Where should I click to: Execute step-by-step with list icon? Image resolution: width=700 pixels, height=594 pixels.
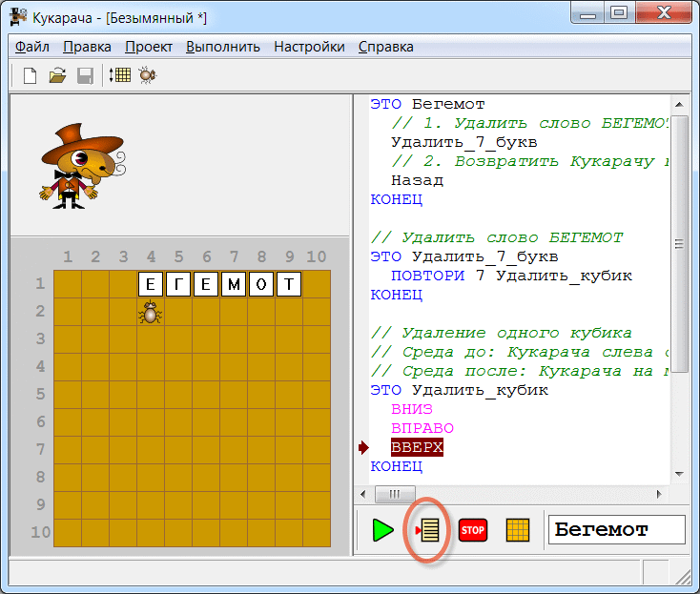coord(428,530)
